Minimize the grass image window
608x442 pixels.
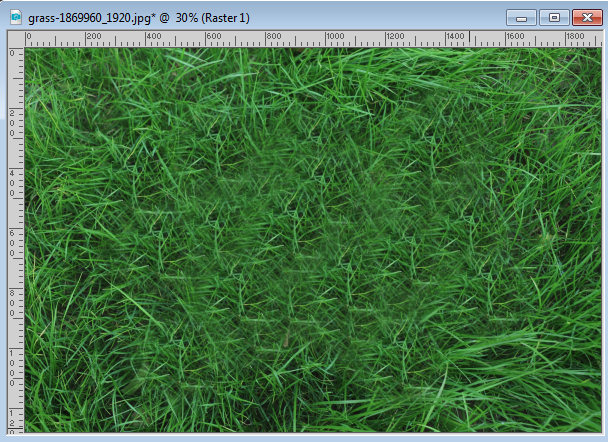click(521, 18)
